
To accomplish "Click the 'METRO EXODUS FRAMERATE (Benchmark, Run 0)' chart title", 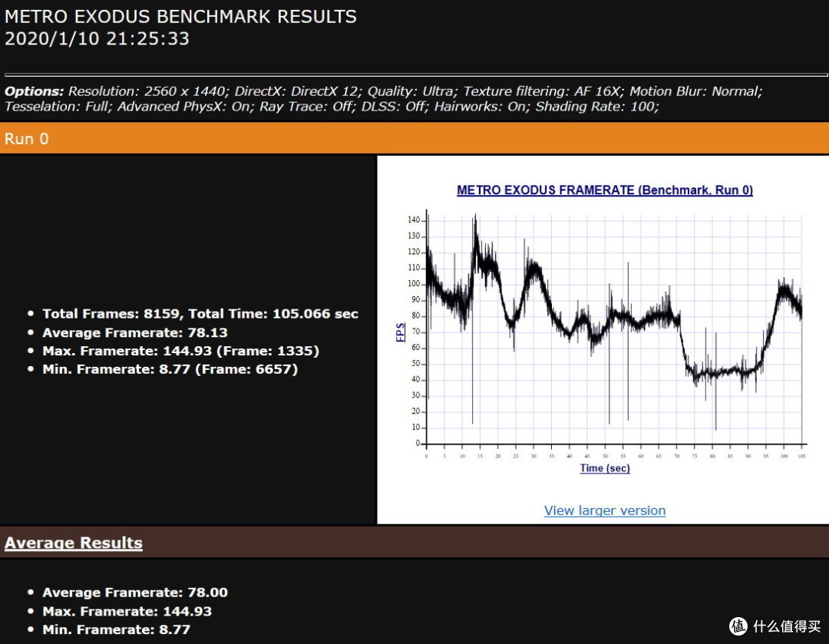I will (605, 190).
